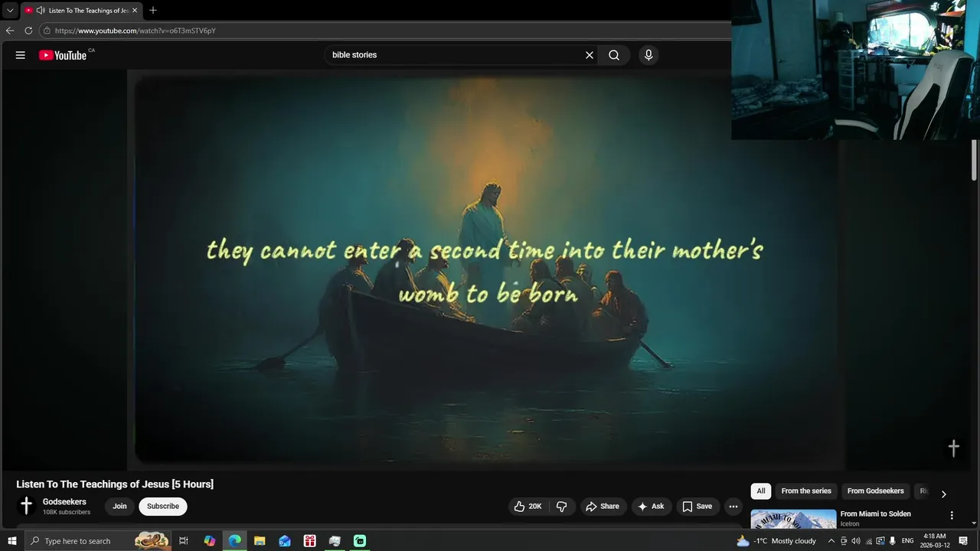Mute the tab via speaker icon

40,11
